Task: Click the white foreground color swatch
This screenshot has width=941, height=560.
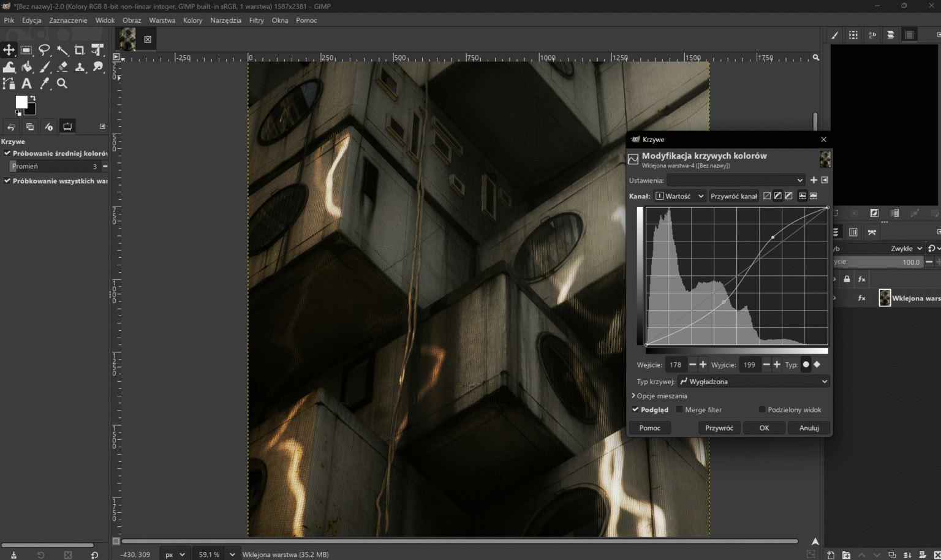Action: (21, 102)
